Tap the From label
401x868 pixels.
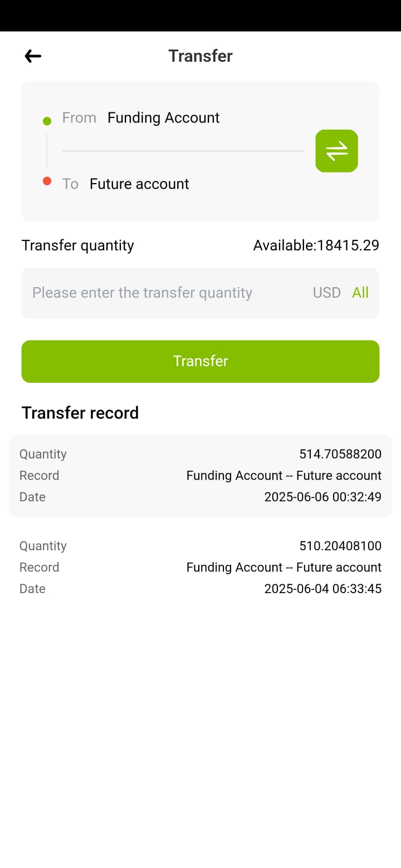[79, 118]
